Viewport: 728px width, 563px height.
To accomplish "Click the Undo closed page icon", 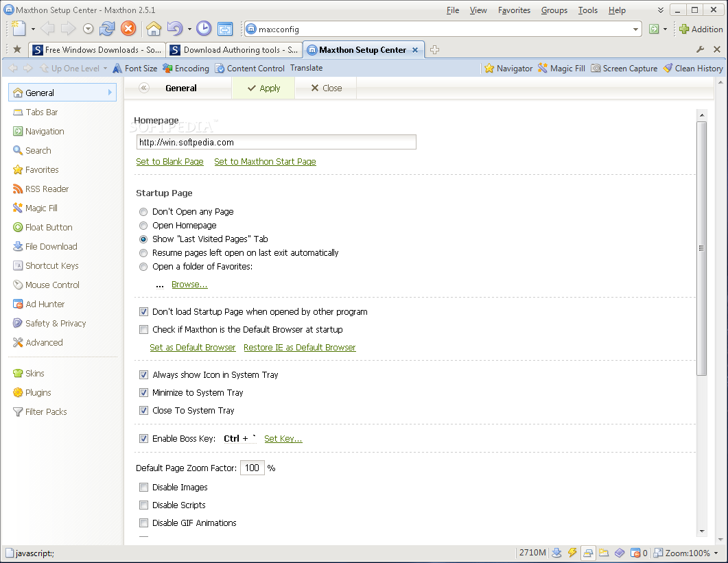I will (175, 29).
